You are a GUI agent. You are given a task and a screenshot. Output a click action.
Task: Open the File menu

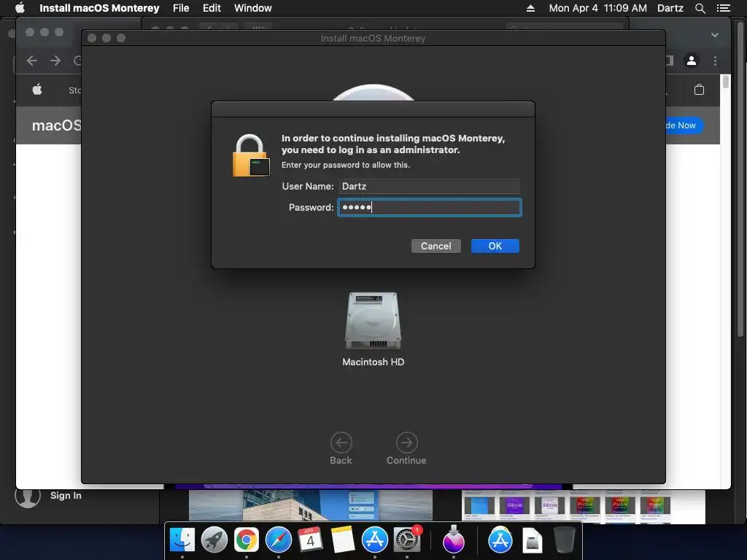181,8
